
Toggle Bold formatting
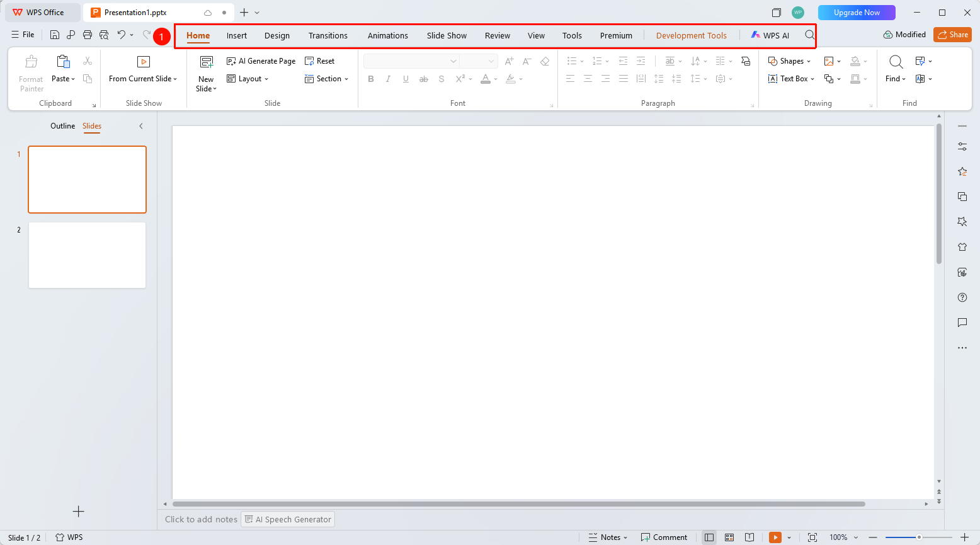(x=371, y=79)
